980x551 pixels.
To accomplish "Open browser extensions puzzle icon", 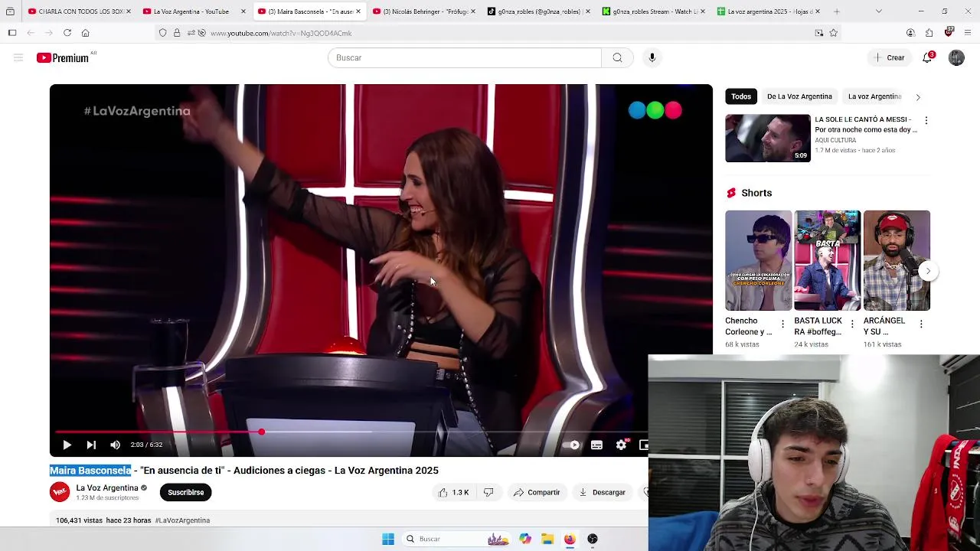I will 929,33.
